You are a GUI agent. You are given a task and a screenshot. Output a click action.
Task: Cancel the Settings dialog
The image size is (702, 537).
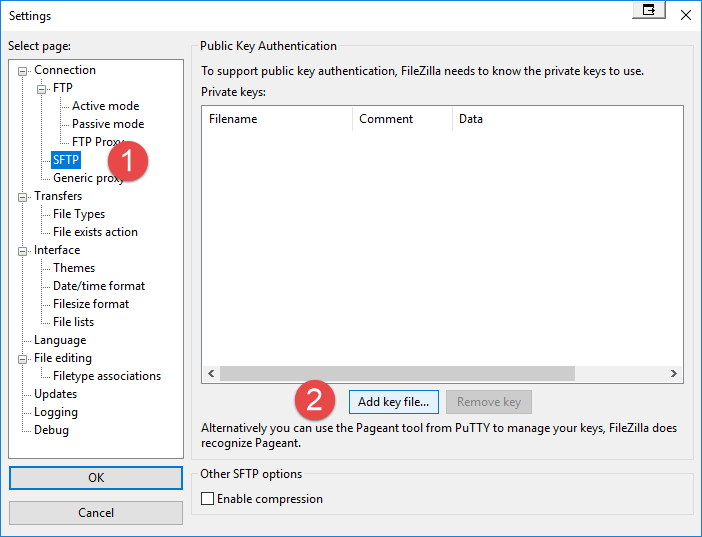tap(96, 513)
